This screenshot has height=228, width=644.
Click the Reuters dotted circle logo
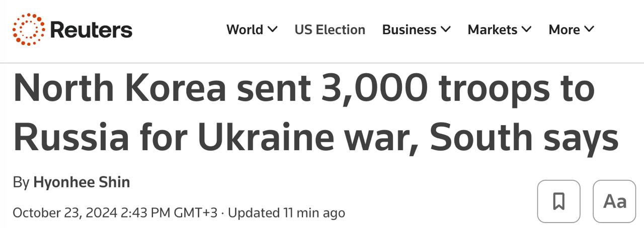(29, 30)
